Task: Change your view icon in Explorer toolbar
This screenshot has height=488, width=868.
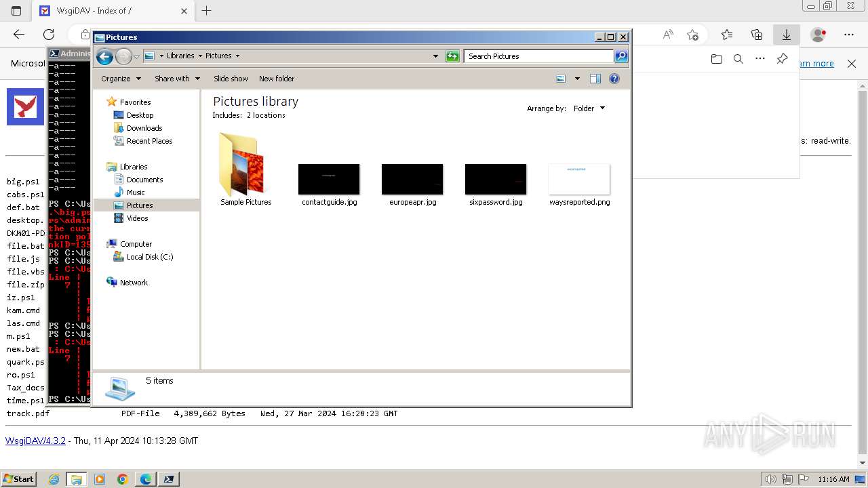Action: pos(561,79)
